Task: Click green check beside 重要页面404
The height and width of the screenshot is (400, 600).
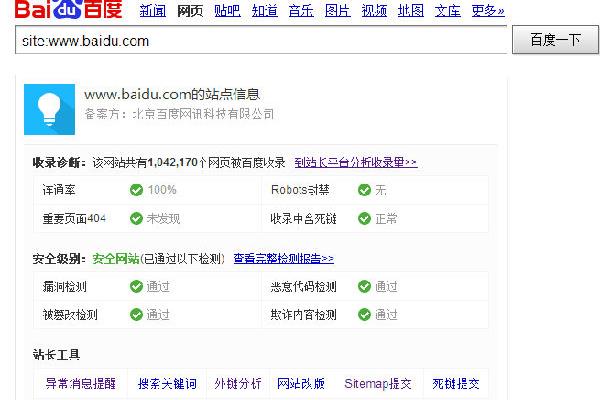Action: click(136, 219)
